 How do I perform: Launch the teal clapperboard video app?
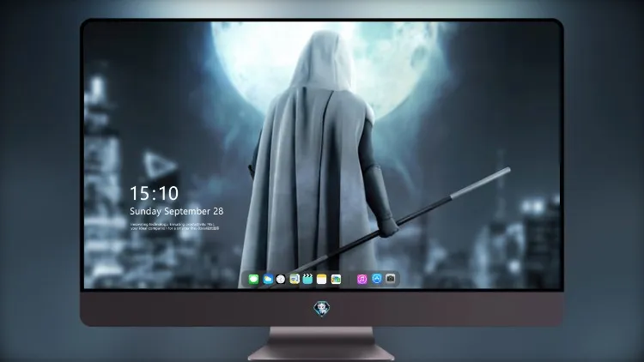point(307,280)
